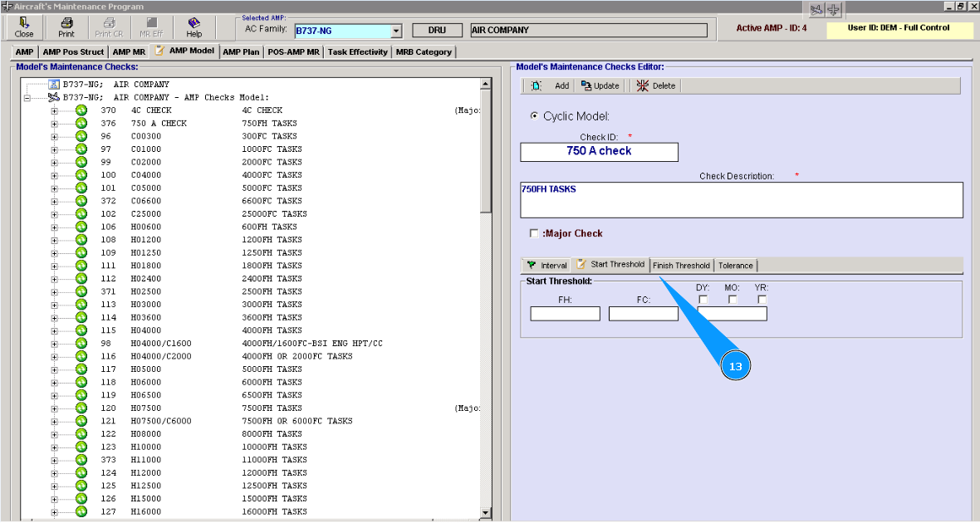
Task: Click the Close toolbar icon
Action: point(24,23)
